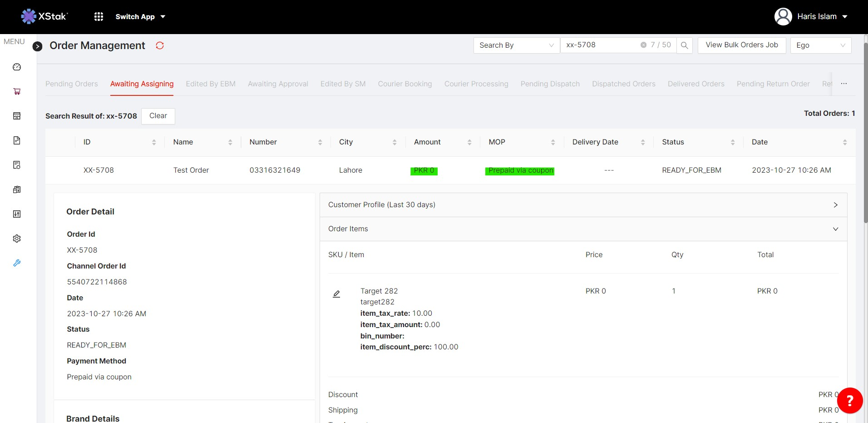The height and width of the screenshot is (423, 868).
Task: Expand the Customer Profile (Last 30 days) section
Action: pyautogui.click(x=583, y=205)
